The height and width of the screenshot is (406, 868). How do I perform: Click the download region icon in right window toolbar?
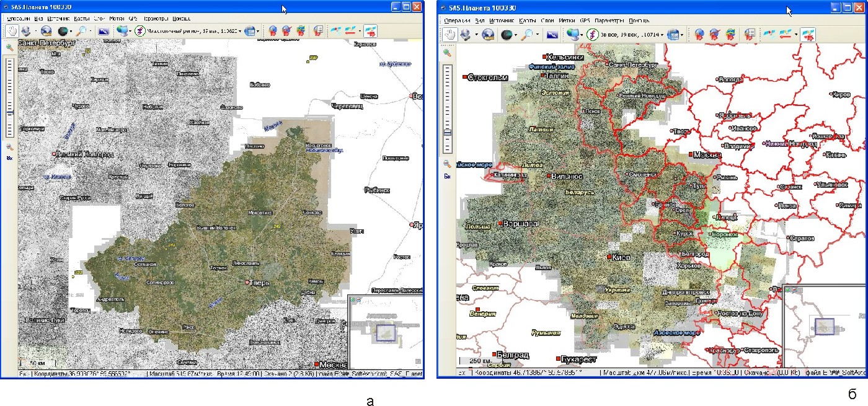(x=465, y=35)
